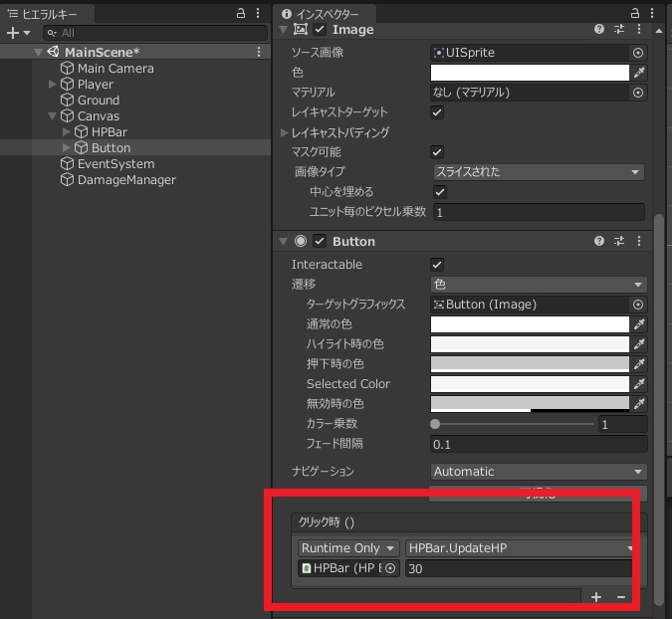The image size is (672, 619).
Task: Open 押下時の色 color swatch
Action: (x=530, y=364)
